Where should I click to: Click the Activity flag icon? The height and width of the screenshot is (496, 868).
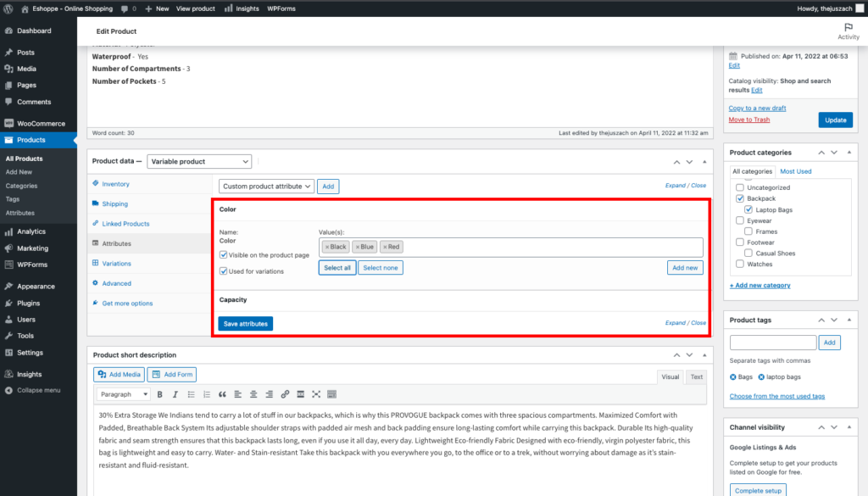pyautogui.click(x=848, y=27)
